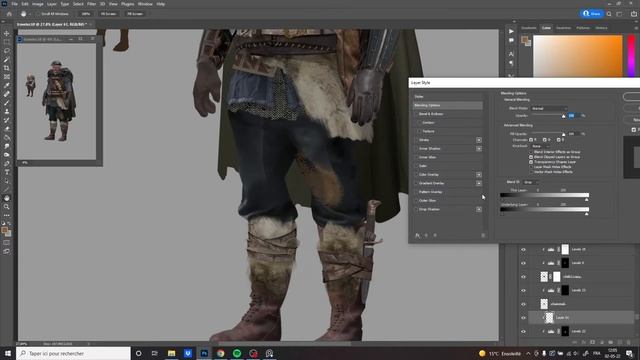Check Layer Mask Hides Effects

(531, 167)
